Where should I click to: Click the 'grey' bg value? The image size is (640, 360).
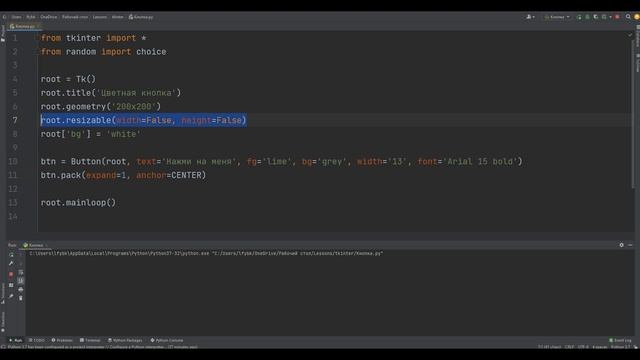332,161
